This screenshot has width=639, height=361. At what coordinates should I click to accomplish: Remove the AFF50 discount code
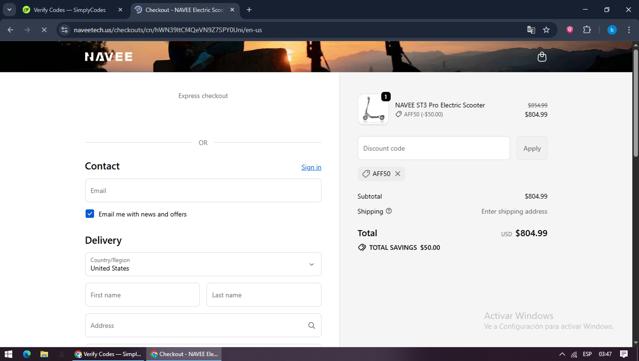398,174
